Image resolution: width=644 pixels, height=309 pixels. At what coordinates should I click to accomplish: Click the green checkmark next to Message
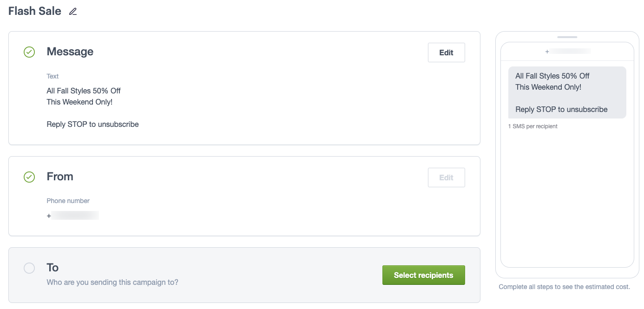click(29, 52)
